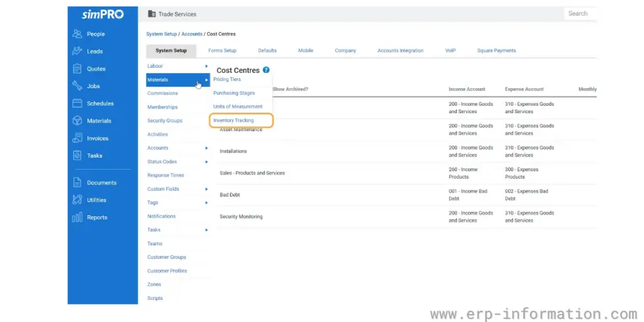Open the Reports bar chart icon
This screenshot has width=644, height=322.
[x=77, y=218]
